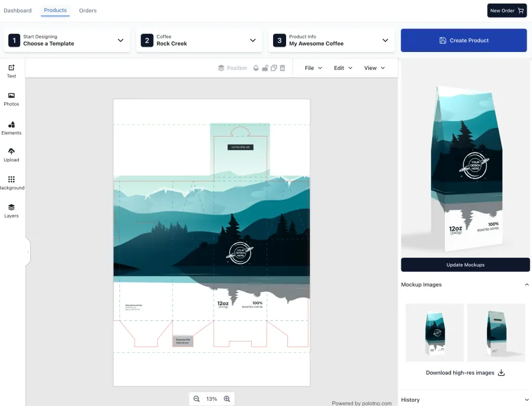The image size is (532, 406).
Task: Click Update Mockups
Action: coord(465,264)
